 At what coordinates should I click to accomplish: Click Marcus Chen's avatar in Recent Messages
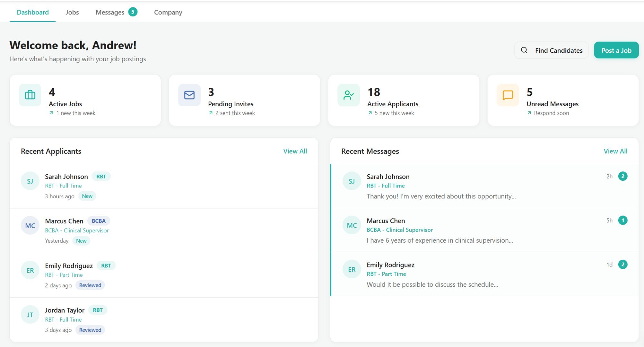(352, 225)
